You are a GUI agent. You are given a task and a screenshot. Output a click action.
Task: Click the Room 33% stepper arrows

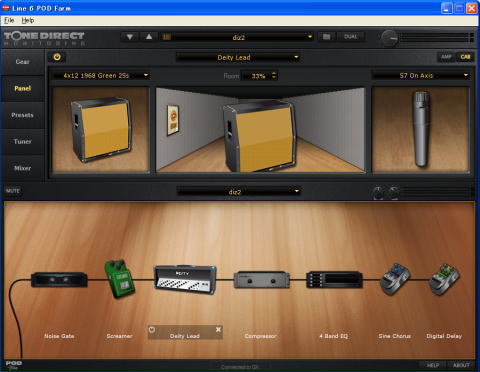tap(274, 75)
